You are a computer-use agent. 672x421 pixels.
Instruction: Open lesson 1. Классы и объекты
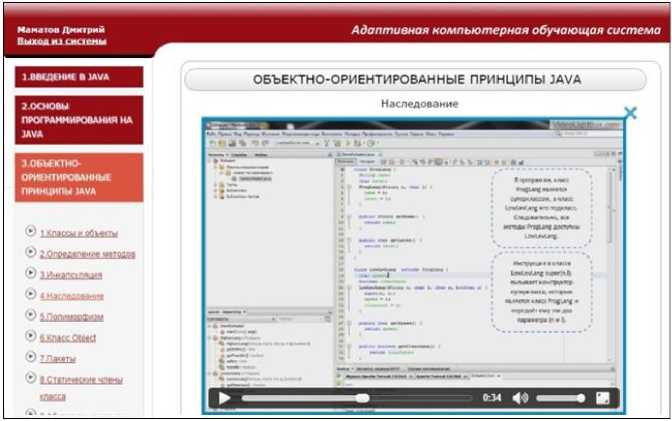coord(79,233)
